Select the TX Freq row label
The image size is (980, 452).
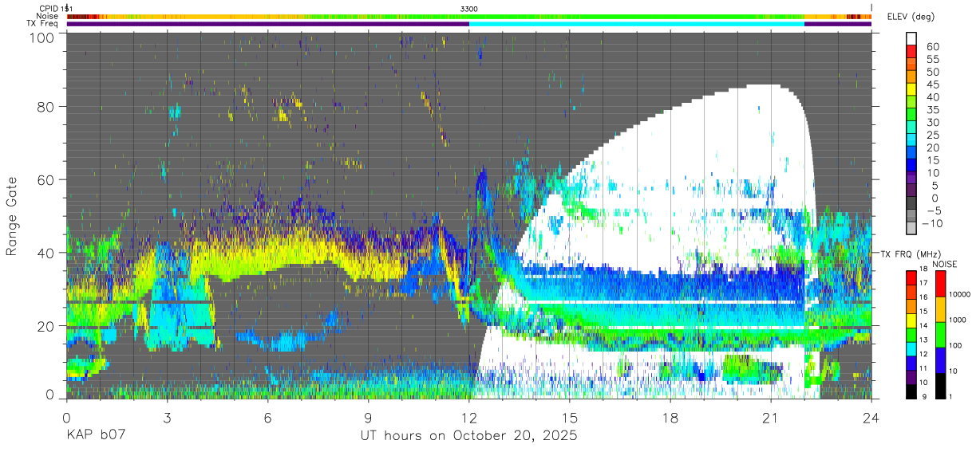42,24
